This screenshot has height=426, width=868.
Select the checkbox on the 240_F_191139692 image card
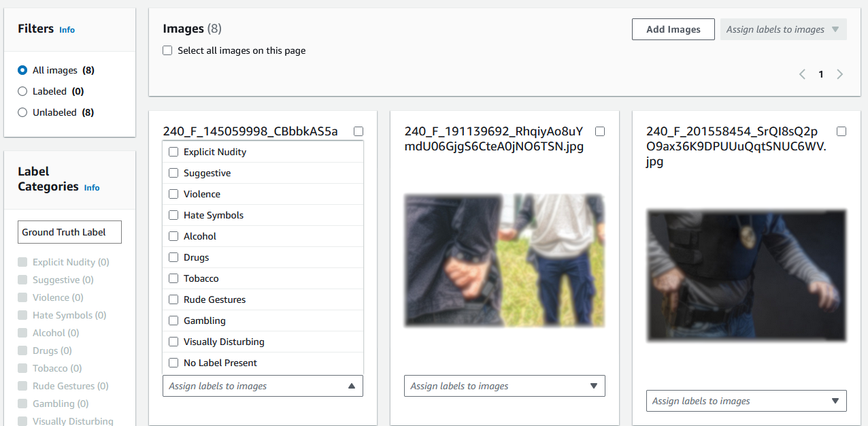(x=600, y=131)
